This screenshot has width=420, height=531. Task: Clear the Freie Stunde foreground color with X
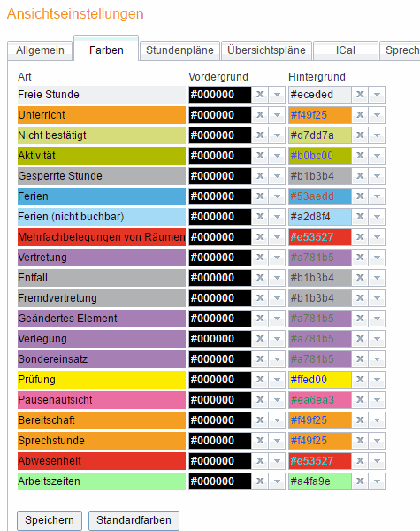pyautogui.click(x=260, y=95)
